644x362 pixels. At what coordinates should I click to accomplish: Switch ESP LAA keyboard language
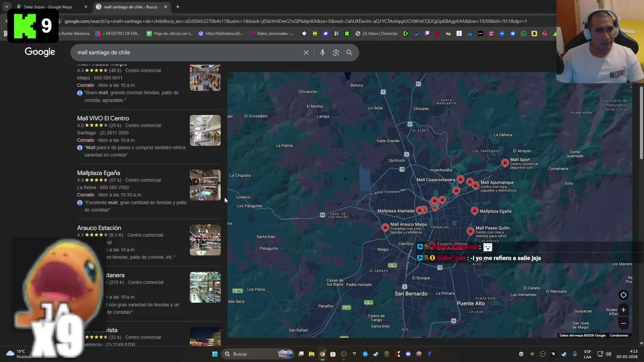(588, 354)
